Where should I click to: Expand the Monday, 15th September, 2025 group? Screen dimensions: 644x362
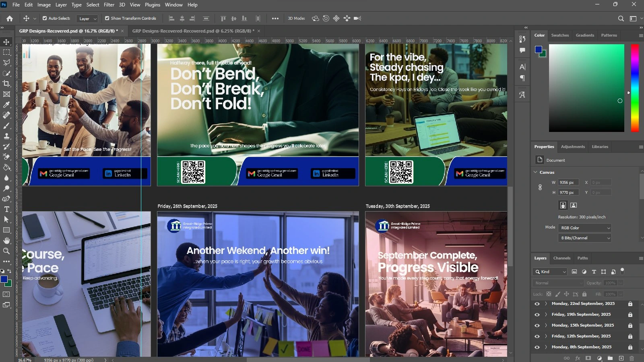pos(546,325)
